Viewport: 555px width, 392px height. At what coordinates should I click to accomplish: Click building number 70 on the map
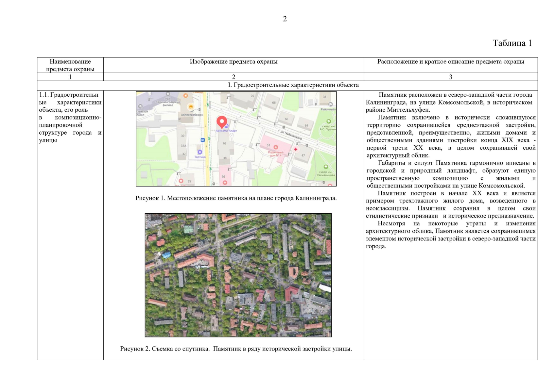point(252,96)
